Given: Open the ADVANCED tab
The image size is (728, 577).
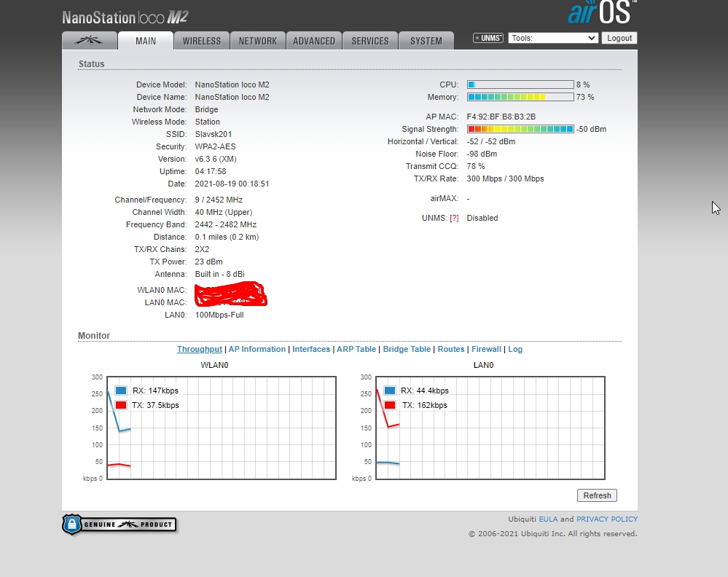Looking at the screenshot, I should [x=314, y=41].
